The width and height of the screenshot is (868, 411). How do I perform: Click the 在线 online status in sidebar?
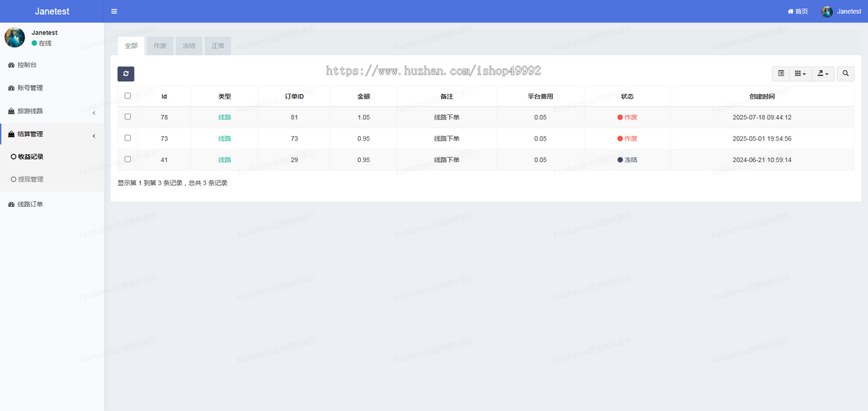coord(42,43)
